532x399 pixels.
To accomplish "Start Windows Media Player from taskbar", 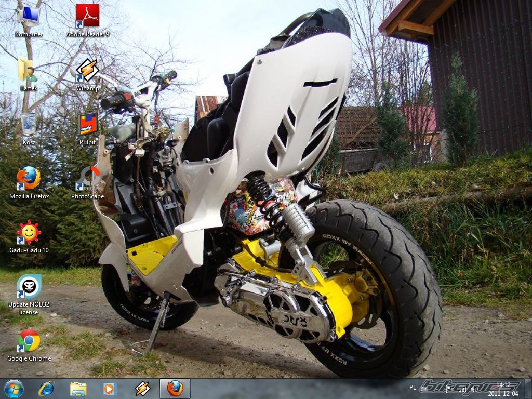I will coord(110,389).
